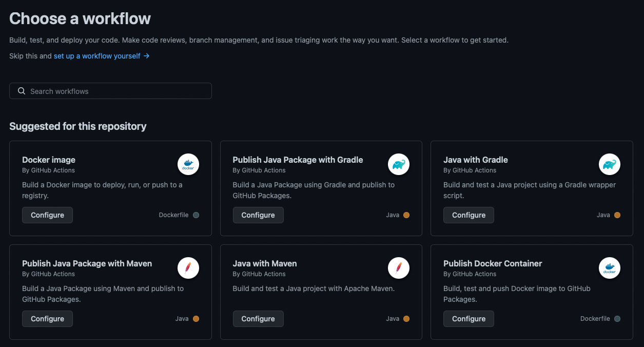Click Java language dot on Java with Gradle card
The width and height of the screenshot is (644, 347).
(617, 215)
